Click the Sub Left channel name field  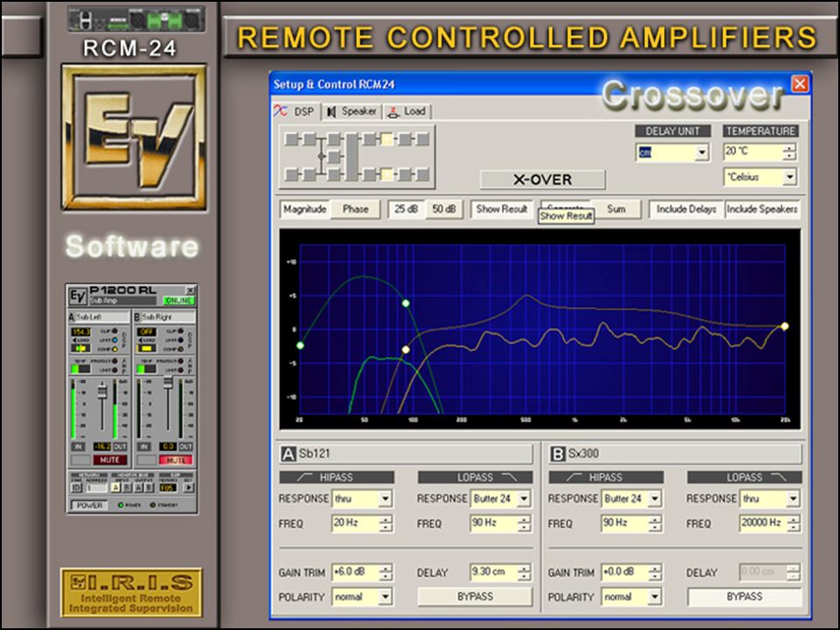tap(102, 317)
